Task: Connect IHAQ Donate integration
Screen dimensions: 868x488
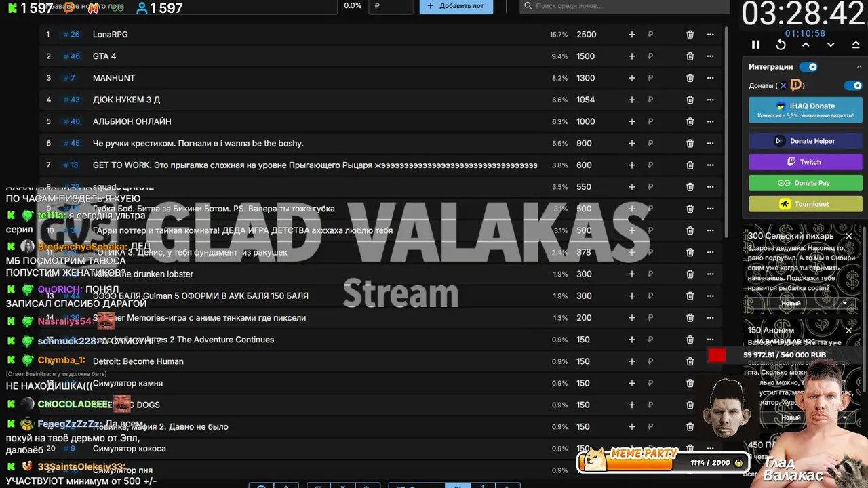Action: click(806, 110)
